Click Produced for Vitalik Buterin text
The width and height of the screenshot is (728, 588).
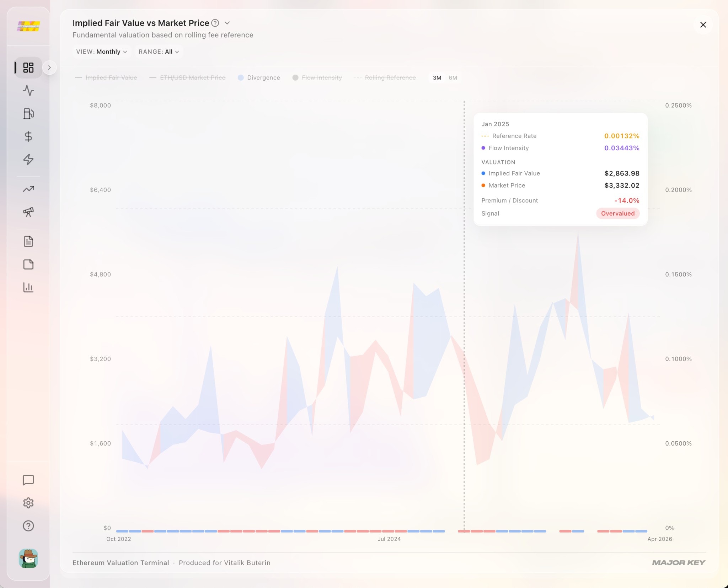[225, 563]
